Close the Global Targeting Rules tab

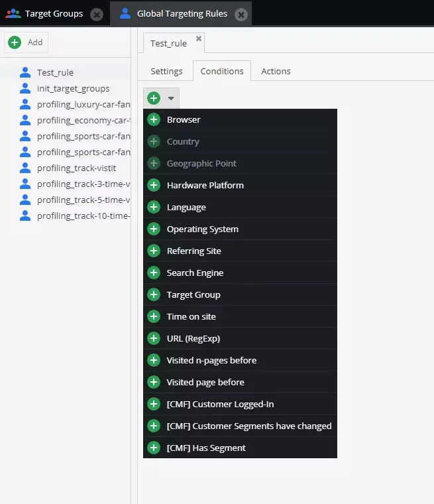tap(241, 15)
